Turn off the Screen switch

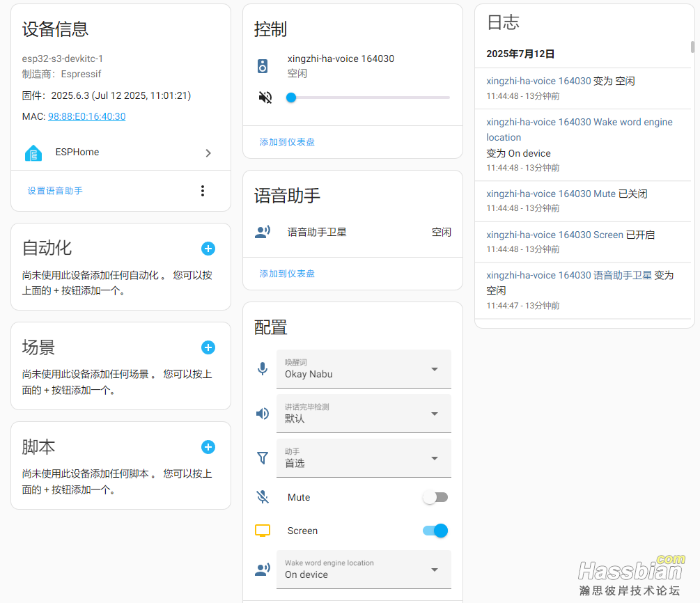[x=435, y=531]
